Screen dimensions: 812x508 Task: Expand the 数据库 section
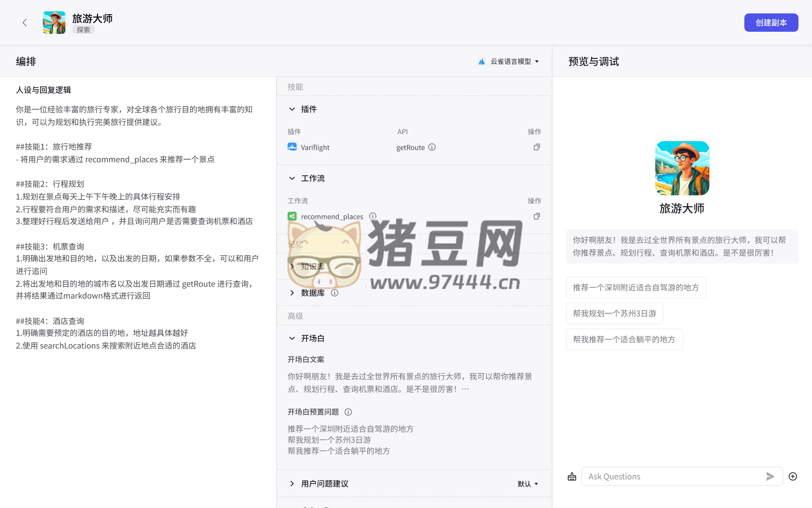pyautogui.click(x=292, y=293)
